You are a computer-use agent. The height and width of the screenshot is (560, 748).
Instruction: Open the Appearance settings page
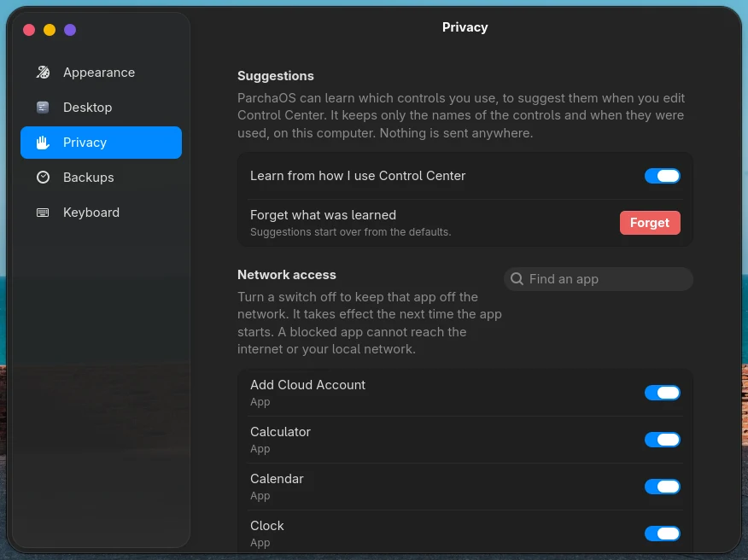(x=101, y=73)
